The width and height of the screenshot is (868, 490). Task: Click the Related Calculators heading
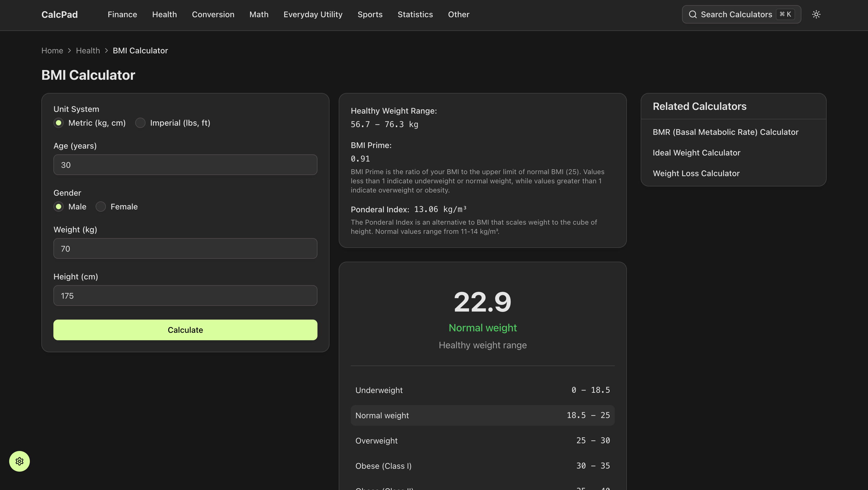[699, 106]
